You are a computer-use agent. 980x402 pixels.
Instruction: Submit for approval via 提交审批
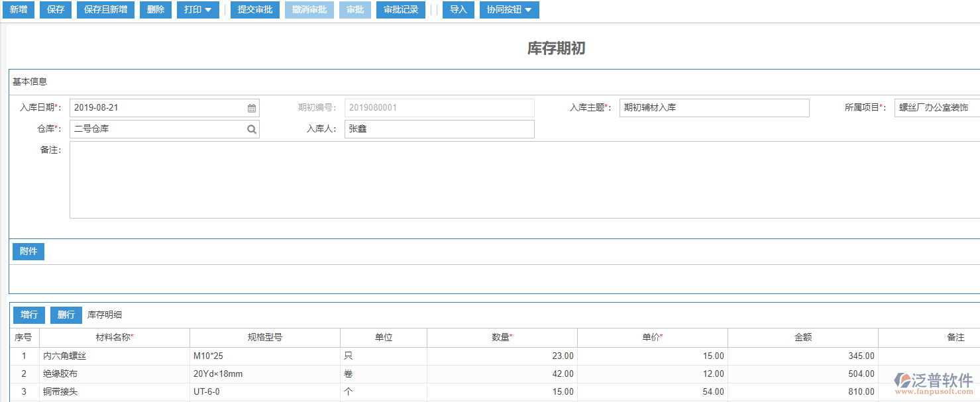[x=254, y=9]
